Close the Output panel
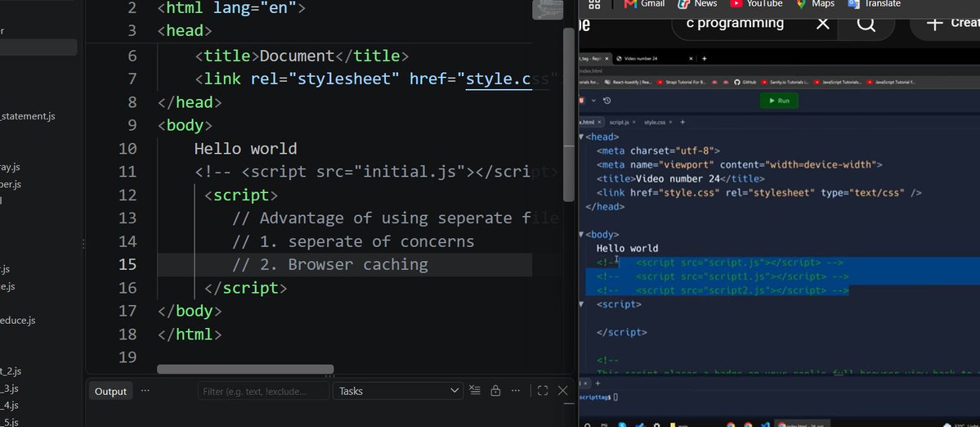This screenshot has height=427, width=980. point(562,391)
